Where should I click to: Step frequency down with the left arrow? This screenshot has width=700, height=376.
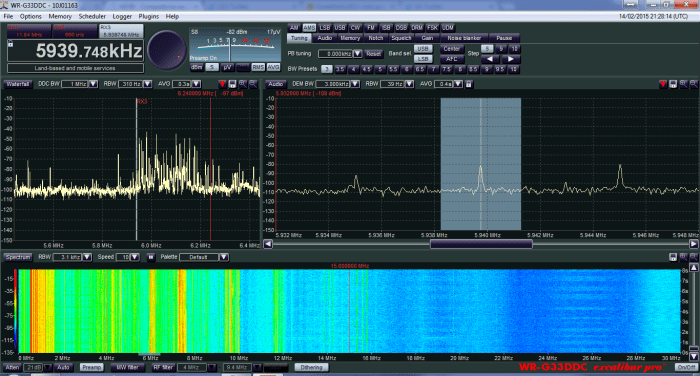click(x=490, y=59)
